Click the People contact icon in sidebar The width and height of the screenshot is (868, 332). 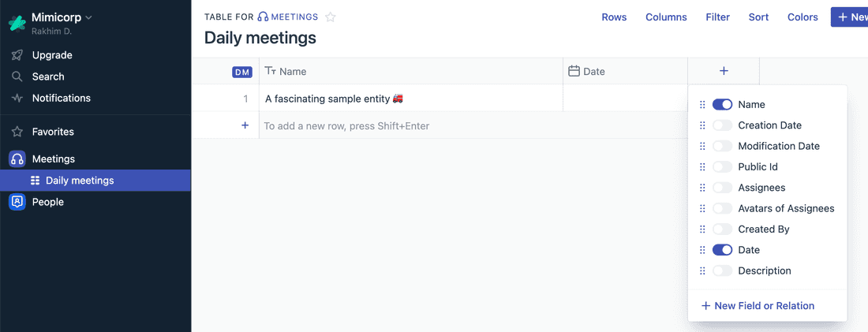17,202
